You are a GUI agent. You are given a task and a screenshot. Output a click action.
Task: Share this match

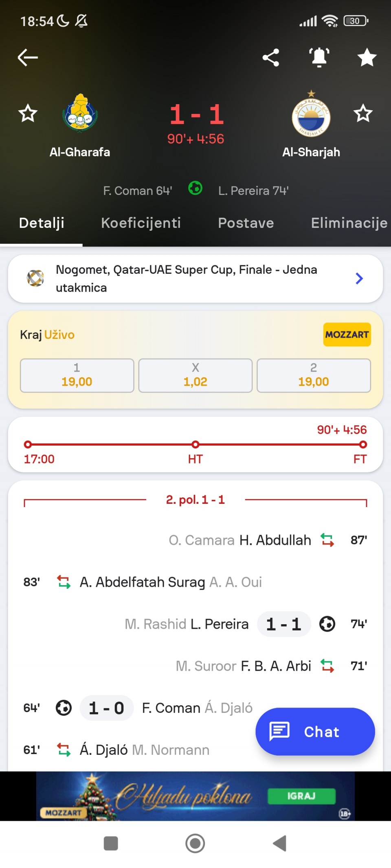point(271,57)
